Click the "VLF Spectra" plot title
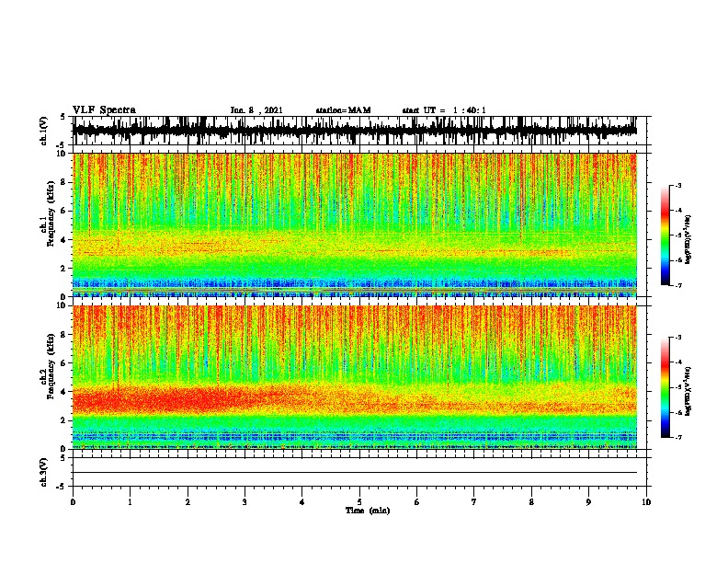 click(104, 109)
